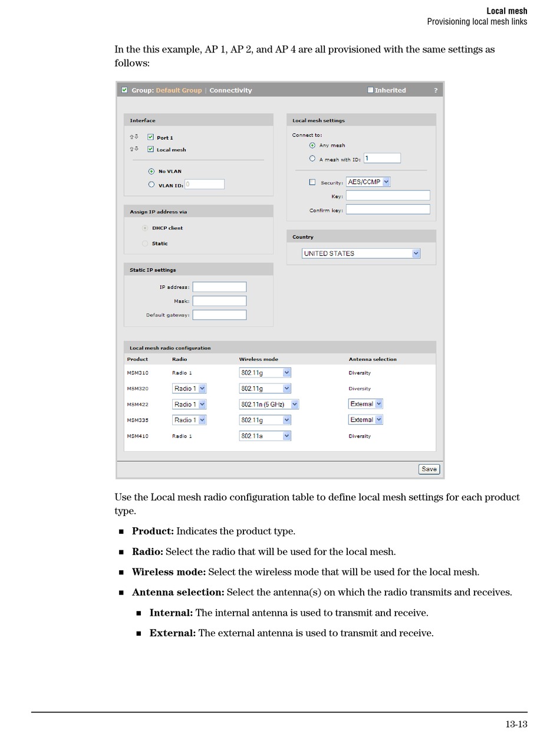Click the move-up arrow beside Port 1
This screenshot has width=560, height=736.
click(x=131, y=137)
